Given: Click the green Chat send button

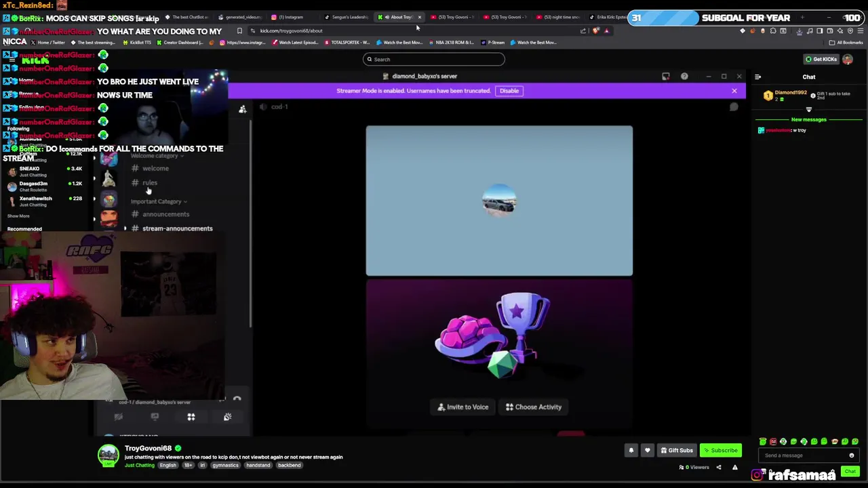Looking at the screenshot, I should coord(850,471).
